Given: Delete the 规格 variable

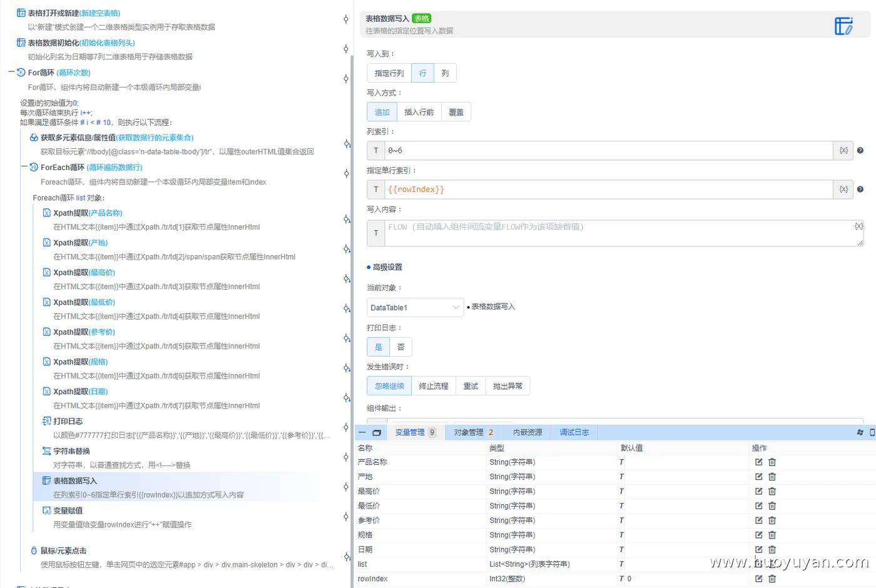Looking at the screenshot, I should tap(772, 535).
